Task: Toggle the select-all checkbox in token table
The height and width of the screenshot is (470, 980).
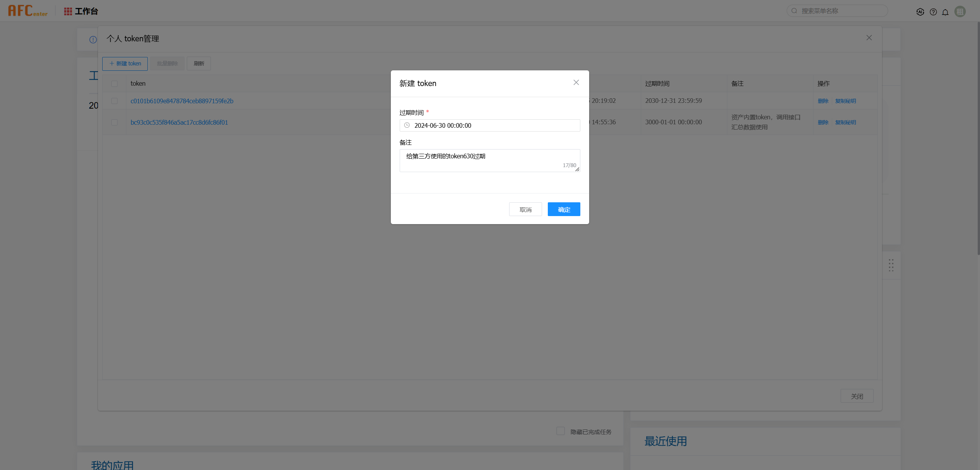Action: point(115,83)
